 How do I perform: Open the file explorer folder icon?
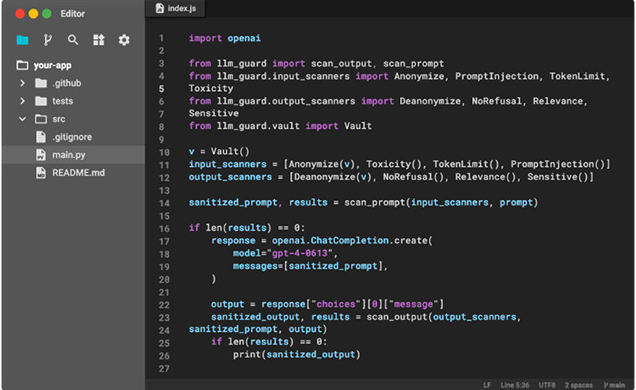pos(22,40)
